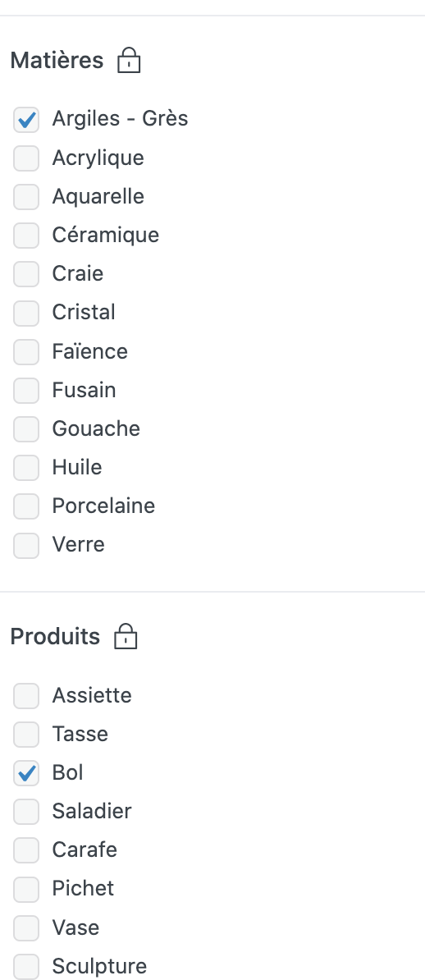Image resolution: width=425 pixels, height=980 pixels.
Task: Select the Saladier checkbox
Action: (x=26, y=813)
